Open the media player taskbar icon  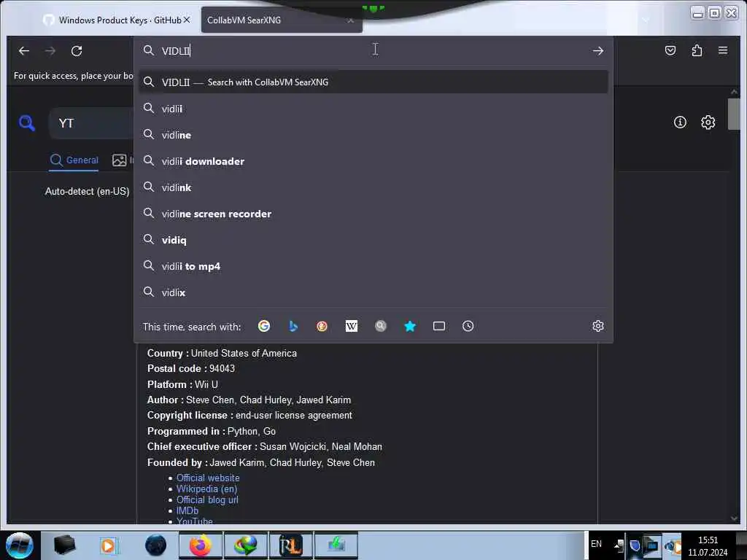coord(108,545)
